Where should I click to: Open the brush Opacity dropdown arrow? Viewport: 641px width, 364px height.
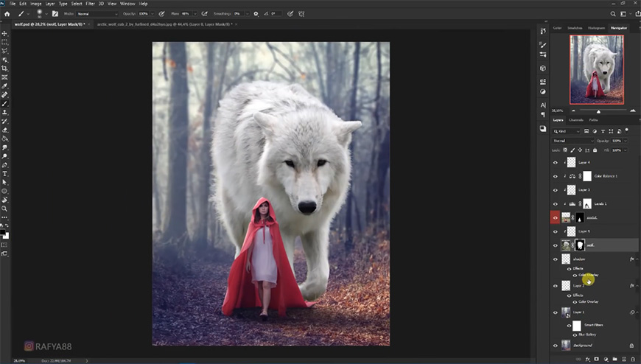[x=153, y=14]
